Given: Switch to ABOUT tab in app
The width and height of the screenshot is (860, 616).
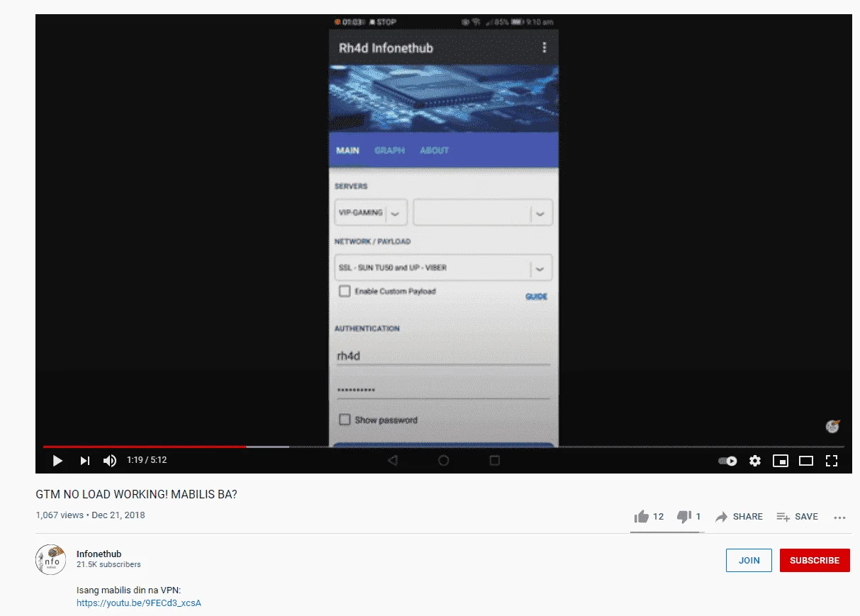Looking at the screenshot, I should coord(434,150).
